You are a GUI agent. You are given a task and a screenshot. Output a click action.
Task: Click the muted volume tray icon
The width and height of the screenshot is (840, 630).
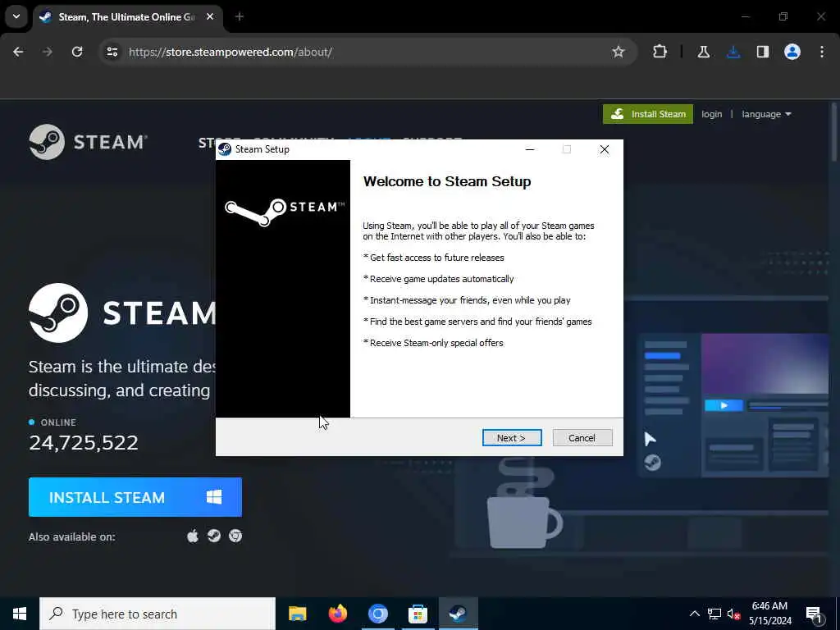733,614
